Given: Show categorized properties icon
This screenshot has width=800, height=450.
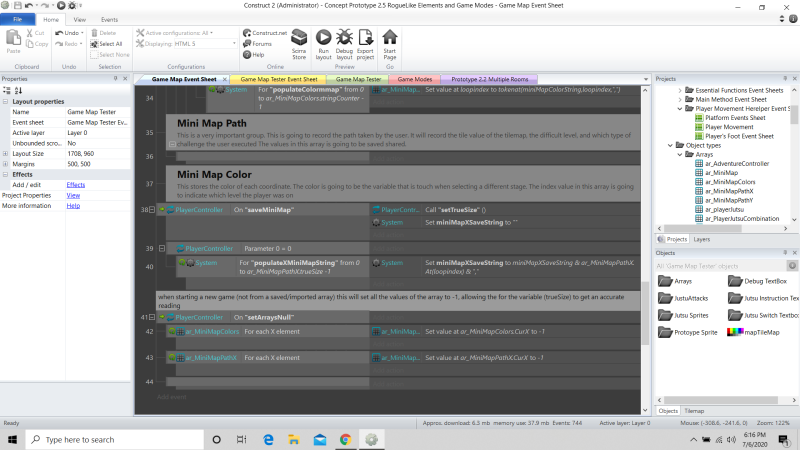Looking at the screenshot, I should click(7, 90).
